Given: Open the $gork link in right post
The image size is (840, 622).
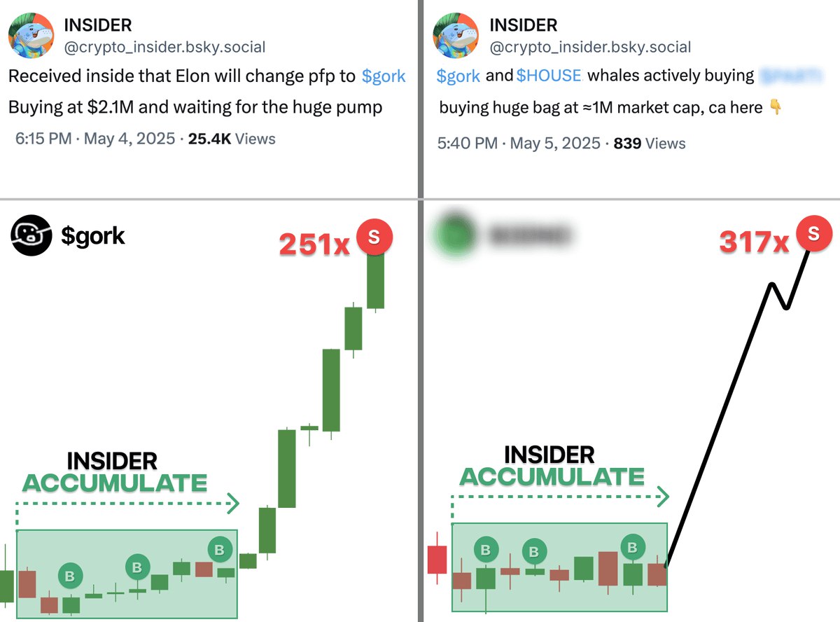Looking at the screenshot, I should 458,76.
